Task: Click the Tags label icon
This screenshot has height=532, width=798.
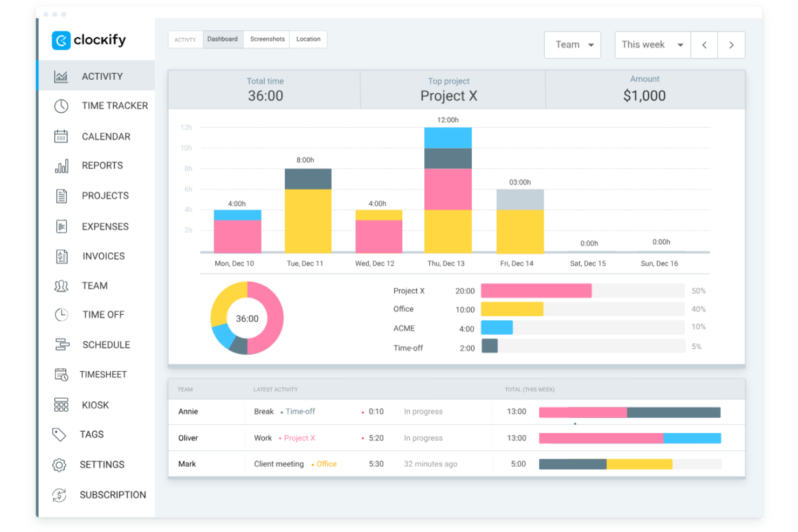Action: coord(59,434)
